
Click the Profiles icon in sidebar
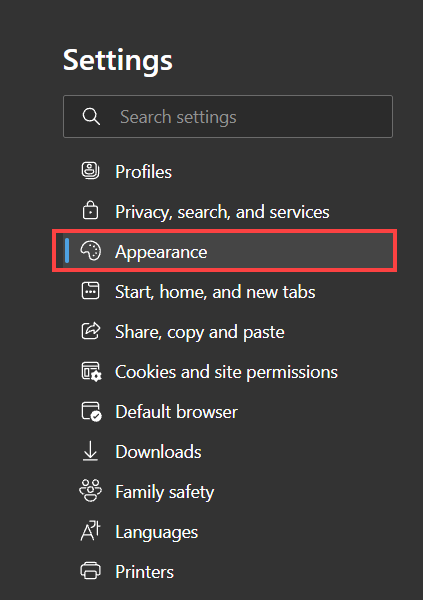pyautogui.click(x=90, y=171)
